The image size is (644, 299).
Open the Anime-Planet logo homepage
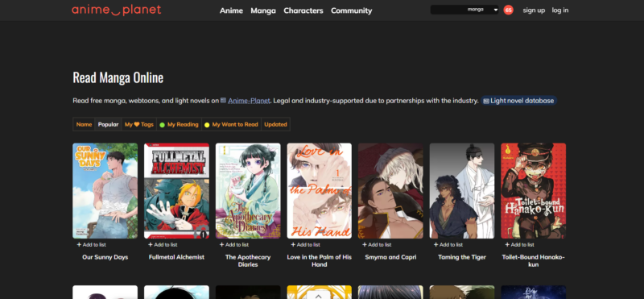[117, 10]
